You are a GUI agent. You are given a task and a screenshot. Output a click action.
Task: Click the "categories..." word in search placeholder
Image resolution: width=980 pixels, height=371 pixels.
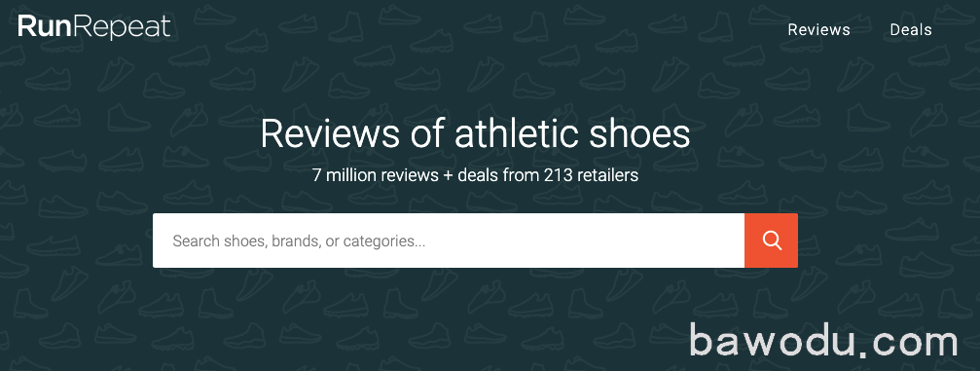(x=384, y=241)
